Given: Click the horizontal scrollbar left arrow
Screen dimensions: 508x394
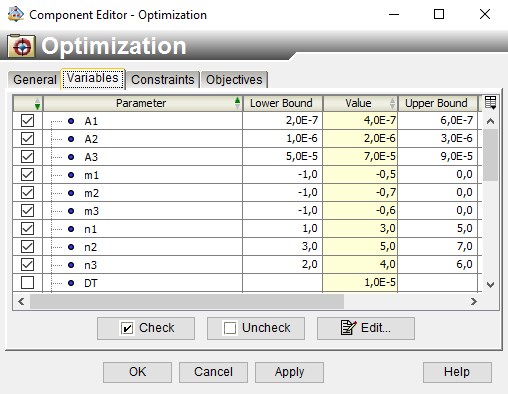Looking at the screenshot, I should tap(21, 302).
